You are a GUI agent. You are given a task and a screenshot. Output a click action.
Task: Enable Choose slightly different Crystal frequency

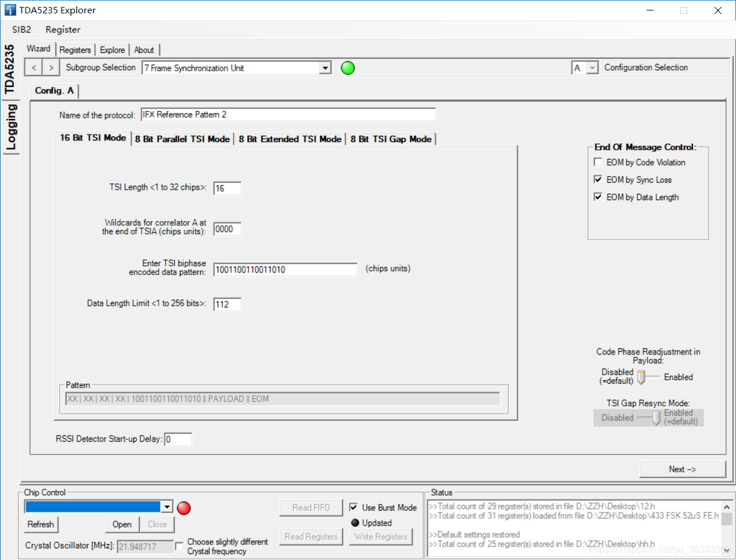pyautogui.click(x=179, y=546)
